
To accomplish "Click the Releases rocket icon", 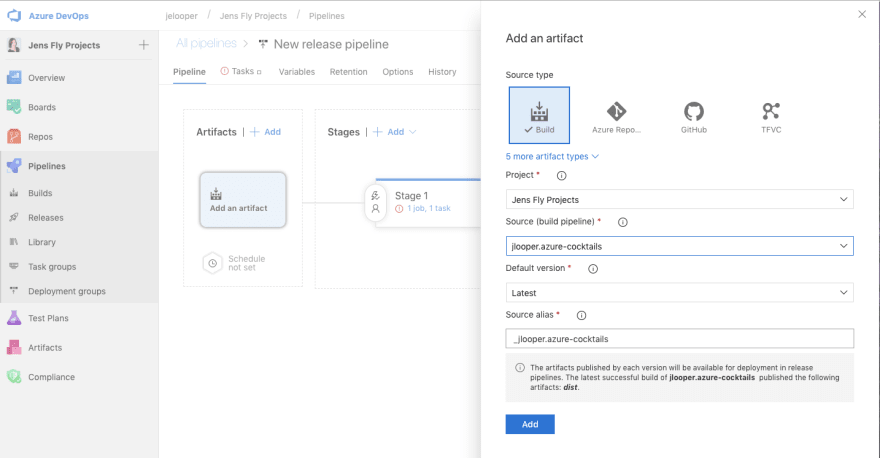I will [x=14, y=218].
